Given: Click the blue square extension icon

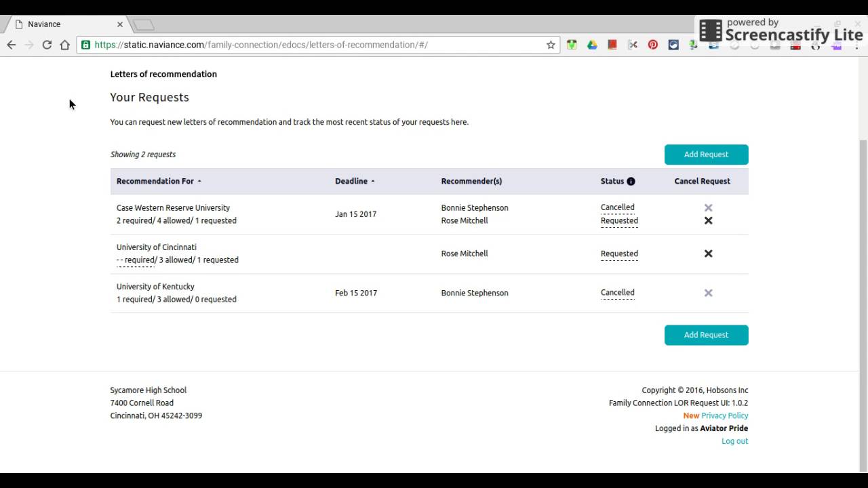Looking at the screenshot, I should pyautogui.click(x=673, y=45).
